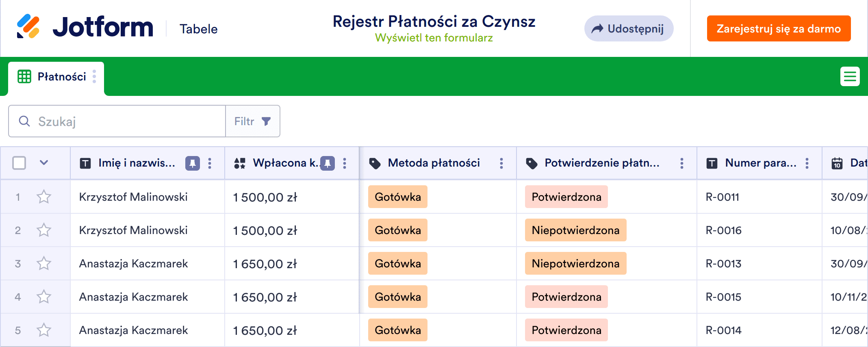Switch to the Płatności tab
The width and height of the screenshot is (868, 347).
[61, 77]
